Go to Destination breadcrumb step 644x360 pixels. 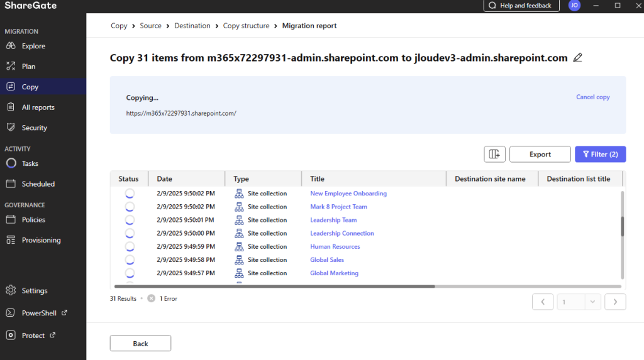point(192,26)
